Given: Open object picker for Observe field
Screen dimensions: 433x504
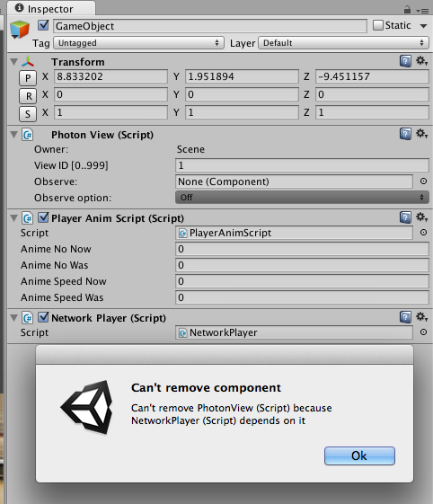Looking at the screenshot, I should (423, 181).
